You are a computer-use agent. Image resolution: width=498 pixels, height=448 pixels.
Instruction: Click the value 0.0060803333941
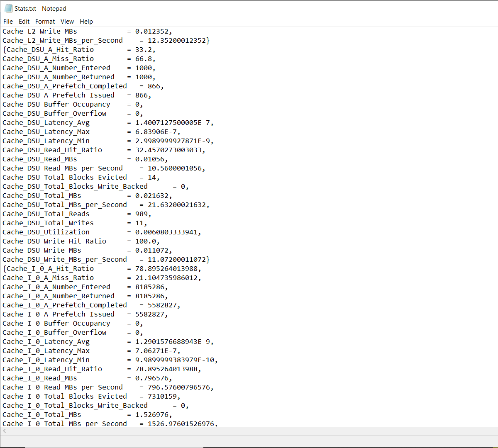(166, 232)
